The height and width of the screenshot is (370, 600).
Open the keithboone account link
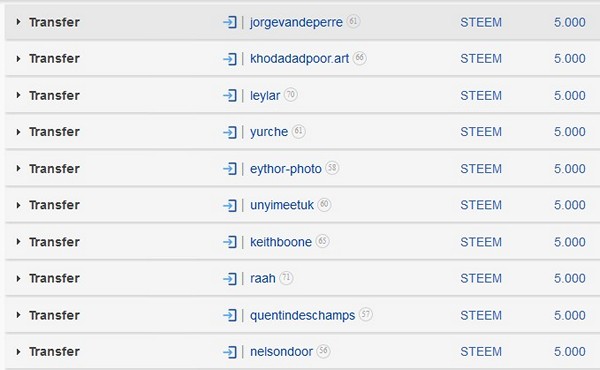coord(280,242)
